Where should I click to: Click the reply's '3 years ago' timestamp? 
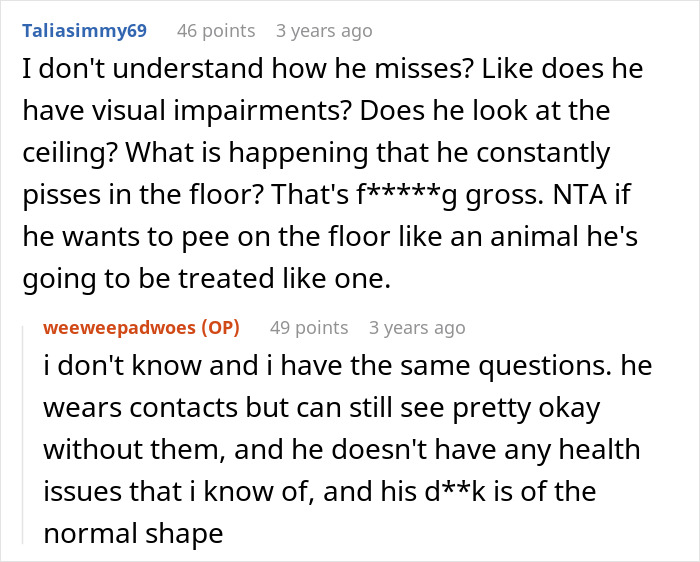tap(416, 327)
